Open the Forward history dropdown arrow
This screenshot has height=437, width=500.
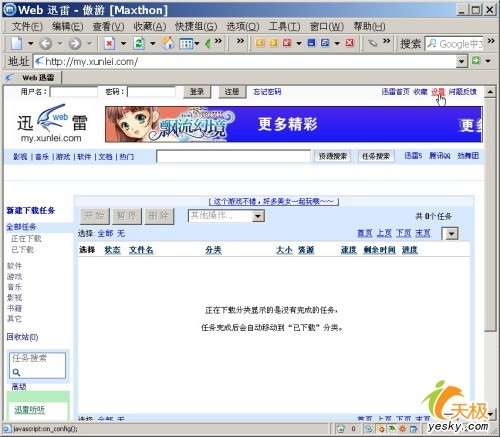[89, 44]
